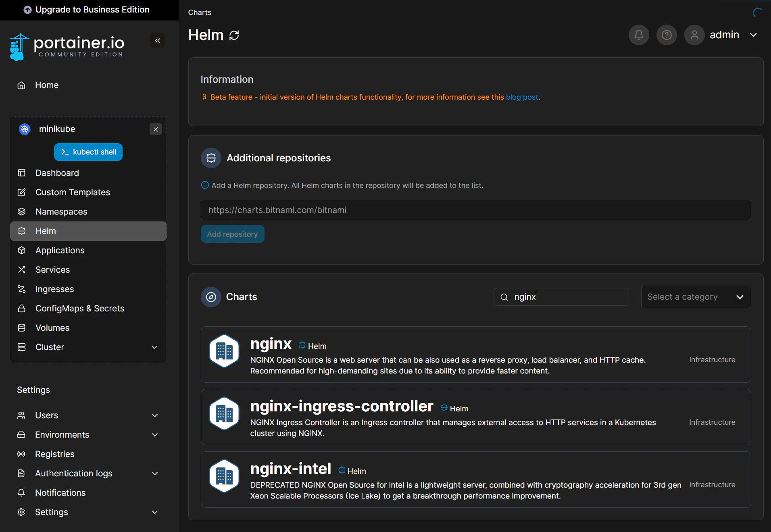771x532 pixels.
Task: Open the help question mark icon
Action: (667, 35)
